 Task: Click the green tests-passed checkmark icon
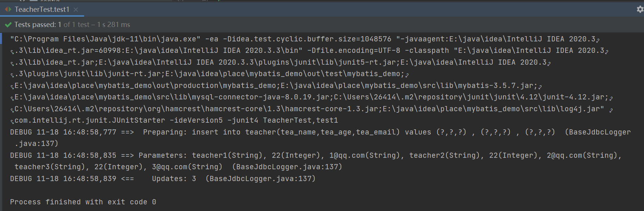[8, 25]
